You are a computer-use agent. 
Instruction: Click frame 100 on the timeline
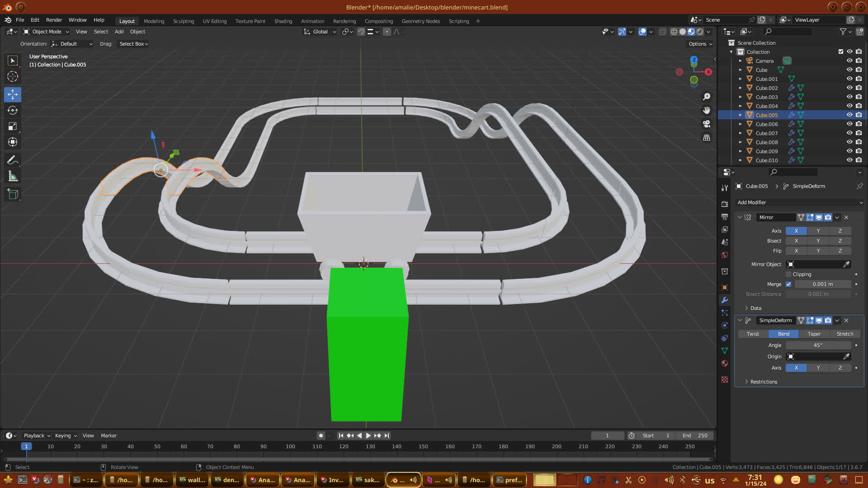click(290, 447)
